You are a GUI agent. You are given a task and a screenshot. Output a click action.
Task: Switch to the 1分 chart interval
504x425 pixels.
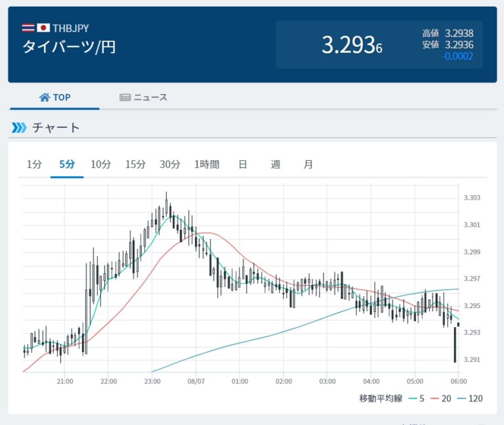point(34,164)
